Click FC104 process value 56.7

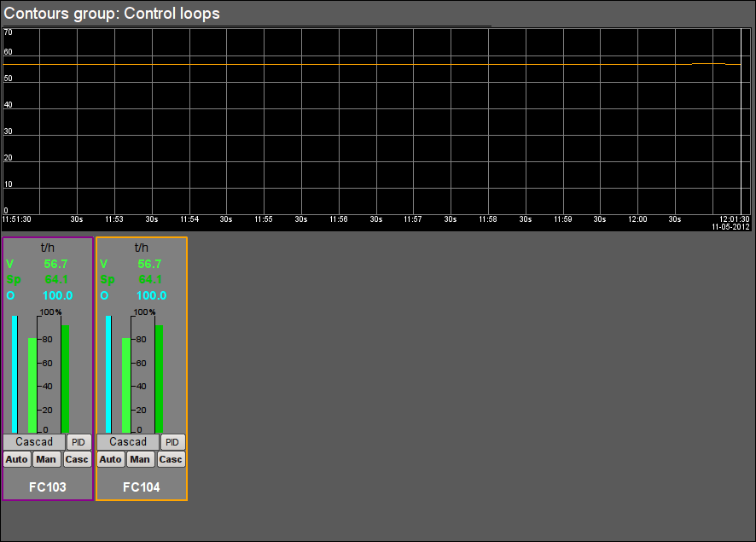(x=152, y=264)
